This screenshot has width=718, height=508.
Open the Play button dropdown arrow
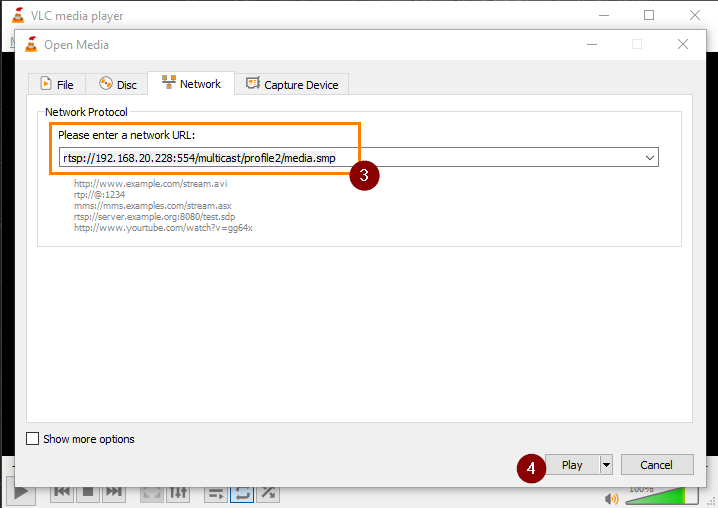(x=606, y=465)
